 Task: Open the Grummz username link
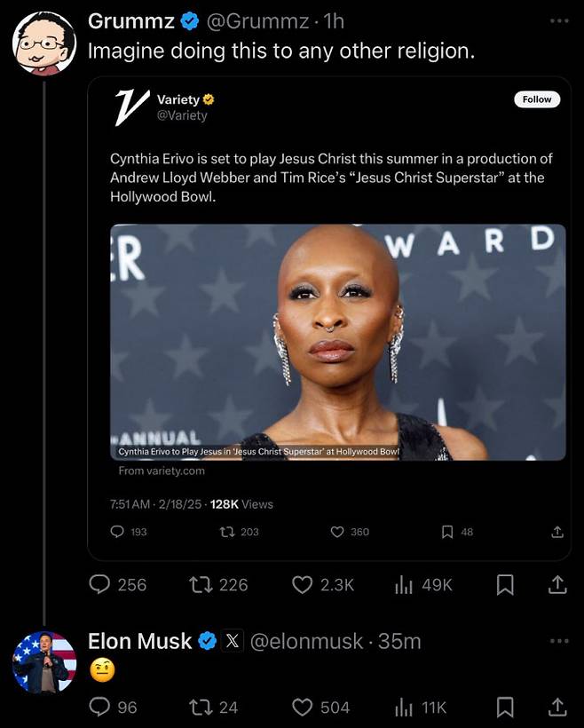pos(130,21)
